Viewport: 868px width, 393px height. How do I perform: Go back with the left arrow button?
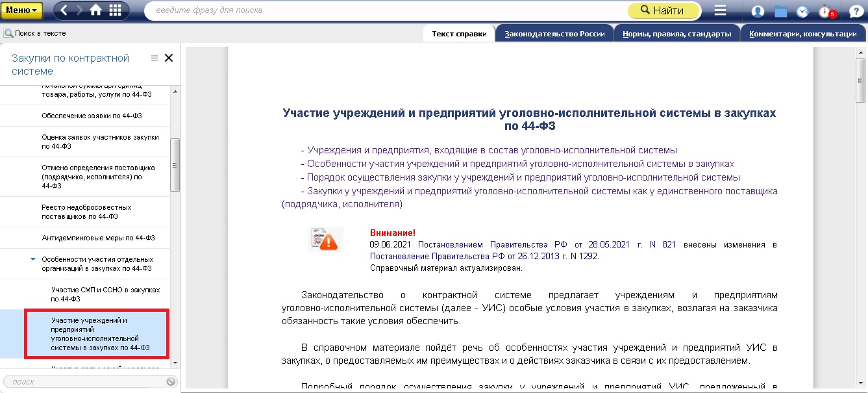coord(65,10)
